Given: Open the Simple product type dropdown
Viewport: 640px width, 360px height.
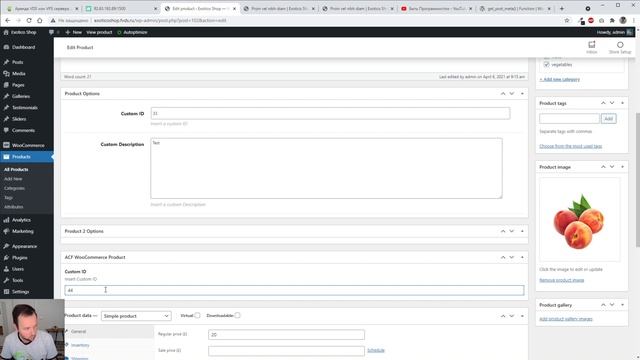Looking at the screenshot, I should (x=136, y=316).
